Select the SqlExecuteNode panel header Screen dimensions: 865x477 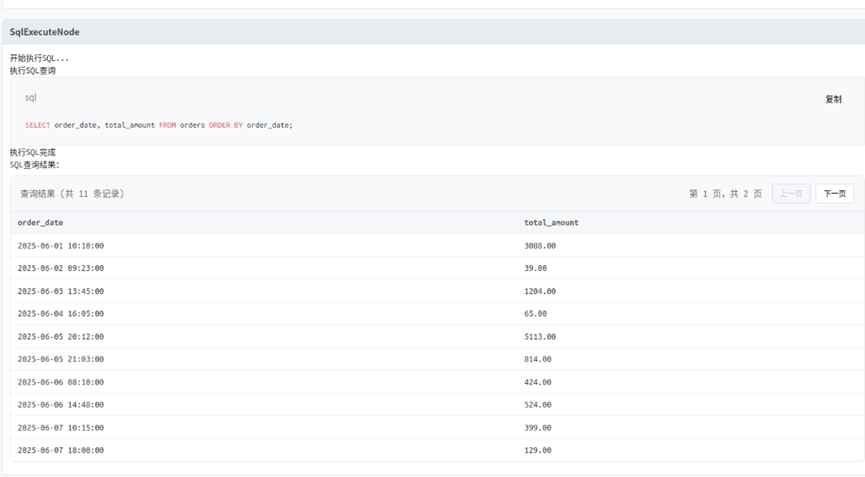432,32
